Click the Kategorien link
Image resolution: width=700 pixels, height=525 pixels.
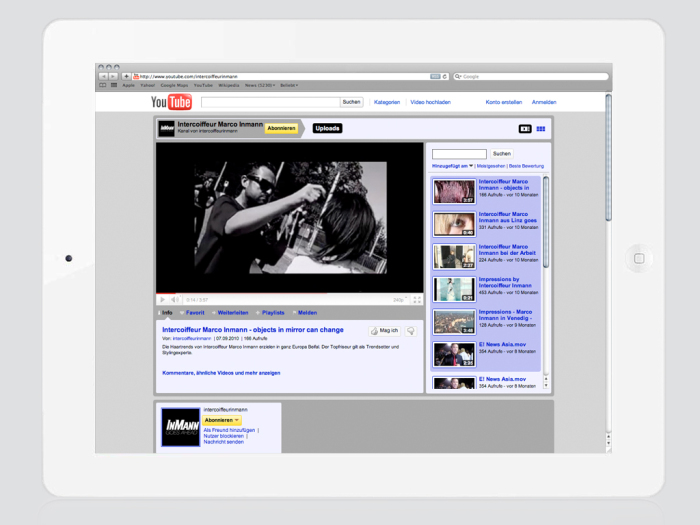[x=387, y=102]
